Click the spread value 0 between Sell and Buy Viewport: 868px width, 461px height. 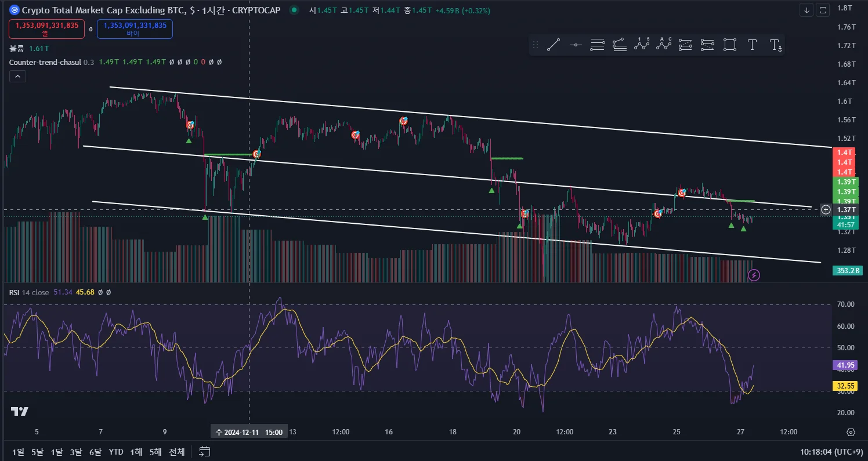click(x=91, y=29)
